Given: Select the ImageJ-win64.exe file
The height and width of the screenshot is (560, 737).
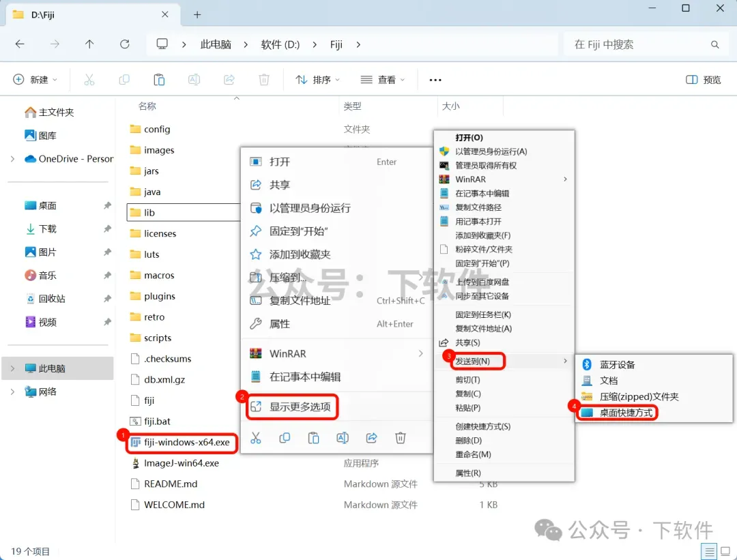Looking at the screenshot, I should [x=175, y=463].
